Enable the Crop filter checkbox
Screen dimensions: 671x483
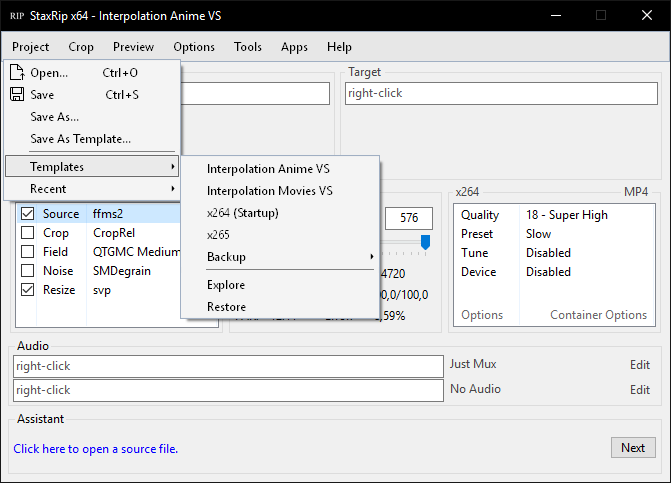(x=28, y=233)
